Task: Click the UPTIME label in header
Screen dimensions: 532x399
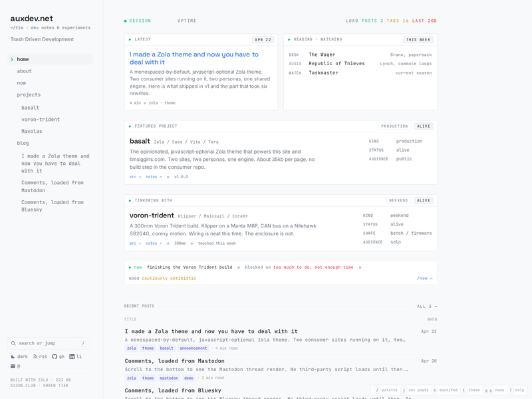Action: 187,21
